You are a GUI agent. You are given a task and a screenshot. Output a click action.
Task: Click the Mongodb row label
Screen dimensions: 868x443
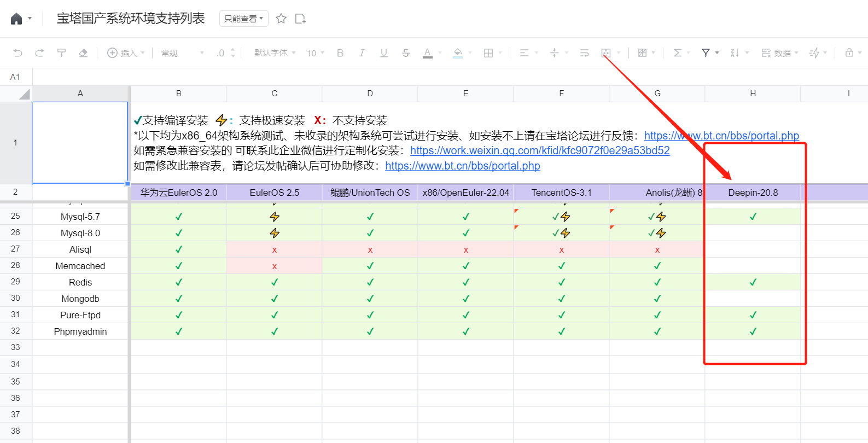pyautogui.click(x=80, y=299)
